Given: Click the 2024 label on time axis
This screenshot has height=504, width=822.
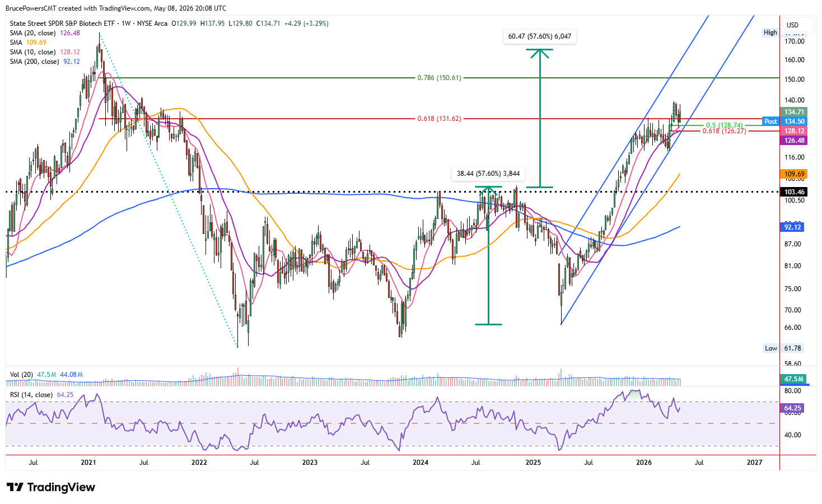Looking at the screenshot, I should coord(421,463).
